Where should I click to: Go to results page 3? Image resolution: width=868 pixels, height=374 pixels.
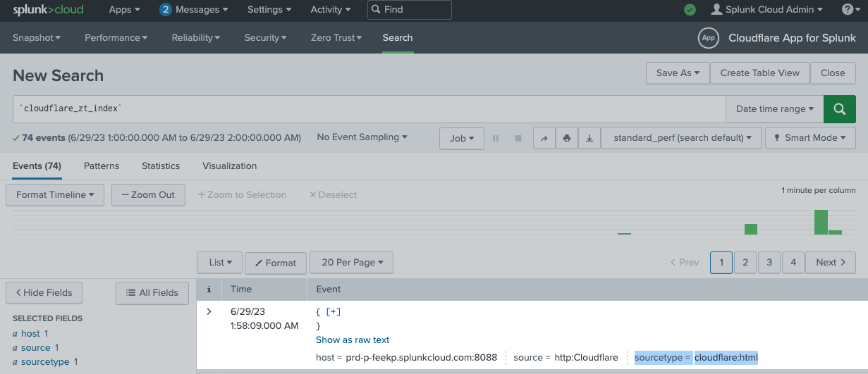[769, 262]
